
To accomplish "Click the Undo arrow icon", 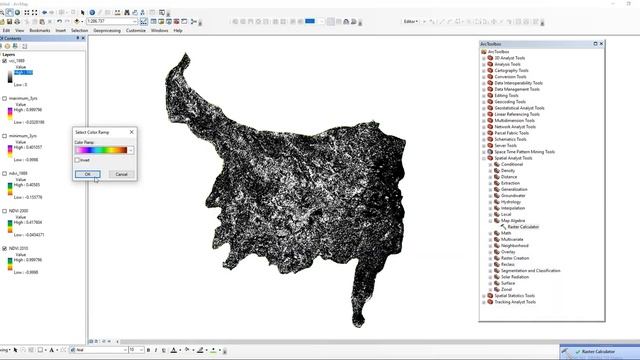I will point(60,21).
